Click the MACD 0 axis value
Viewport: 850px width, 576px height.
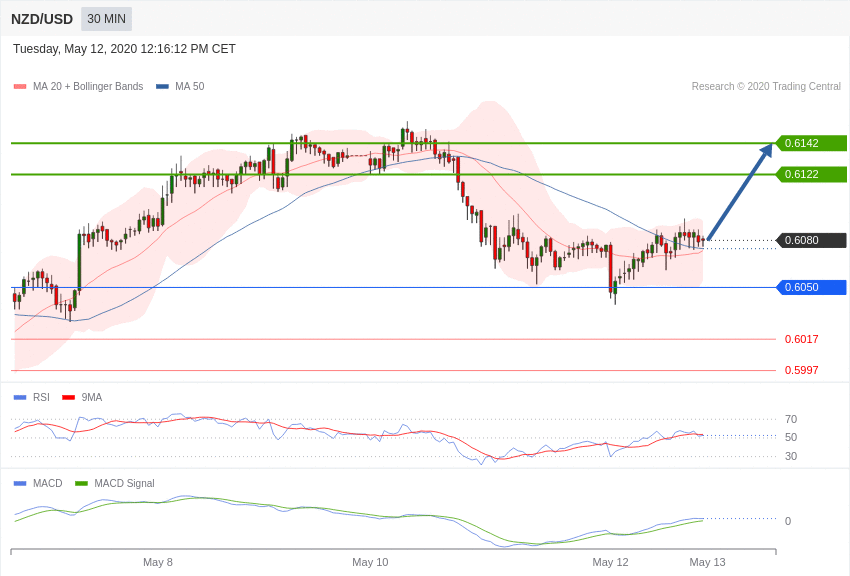(788, 521)
